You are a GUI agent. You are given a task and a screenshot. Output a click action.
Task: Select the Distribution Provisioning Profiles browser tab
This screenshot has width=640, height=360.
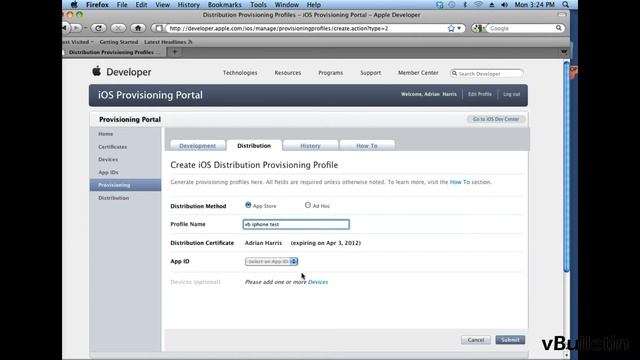113,52
